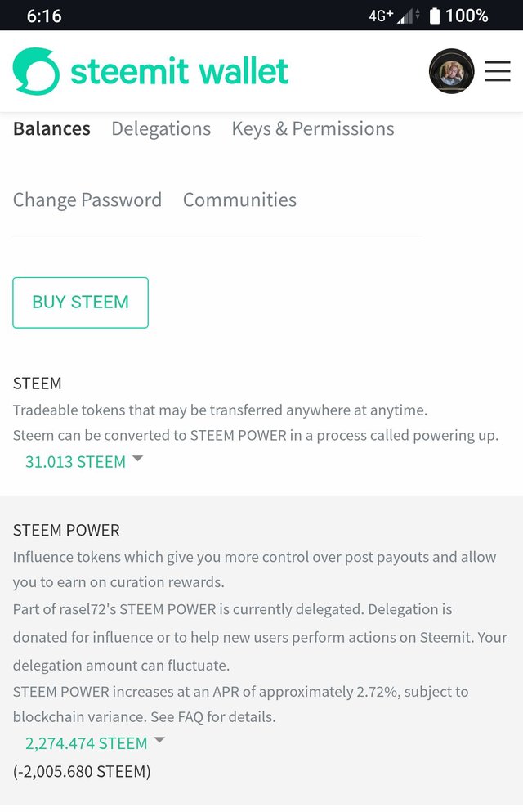
Task: Select the Balances tab
Action: (51, 129)
